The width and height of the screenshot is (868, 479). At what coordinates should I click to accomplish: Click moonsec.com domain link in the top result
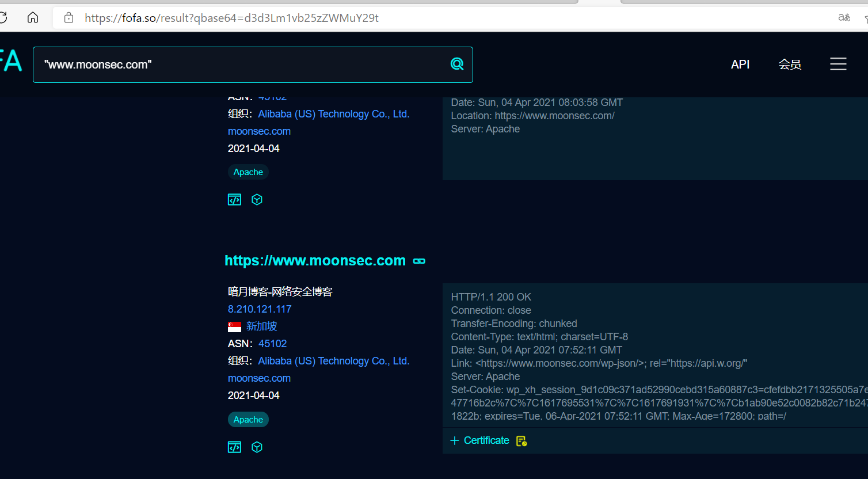[x=259, y=131]
